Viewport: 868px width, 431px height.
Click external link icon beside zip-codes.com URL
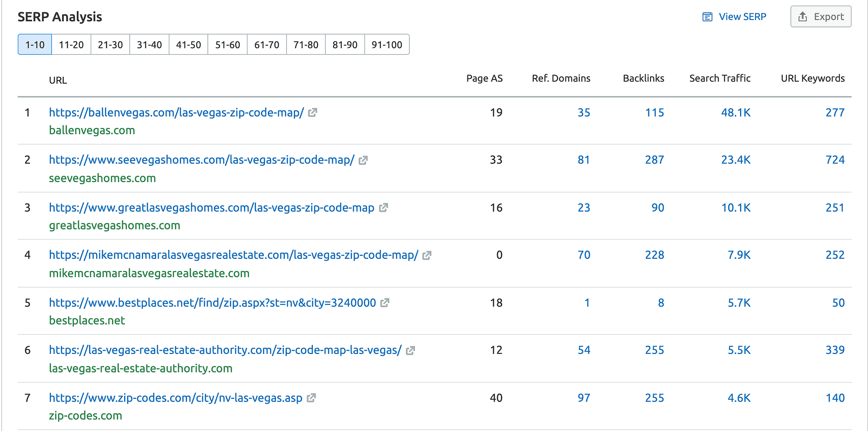[311, 398]
